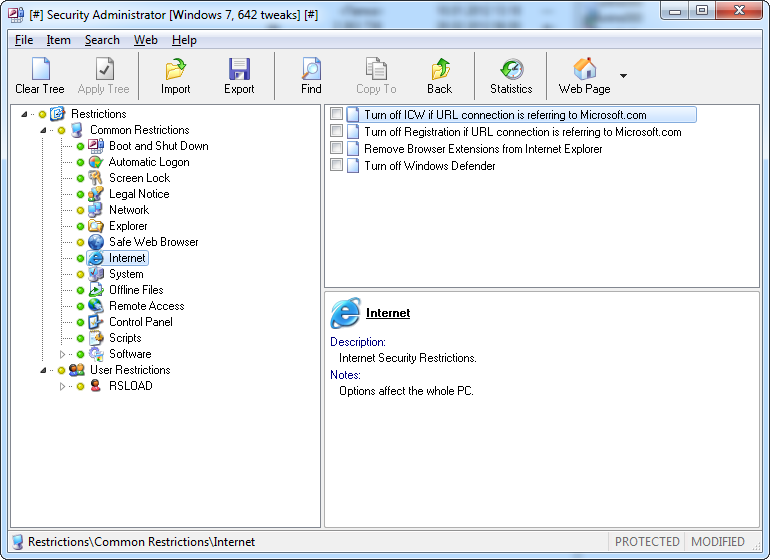Check Turn off ICW if URL connection option
This screenshot has width=770, height=560.
336,114
